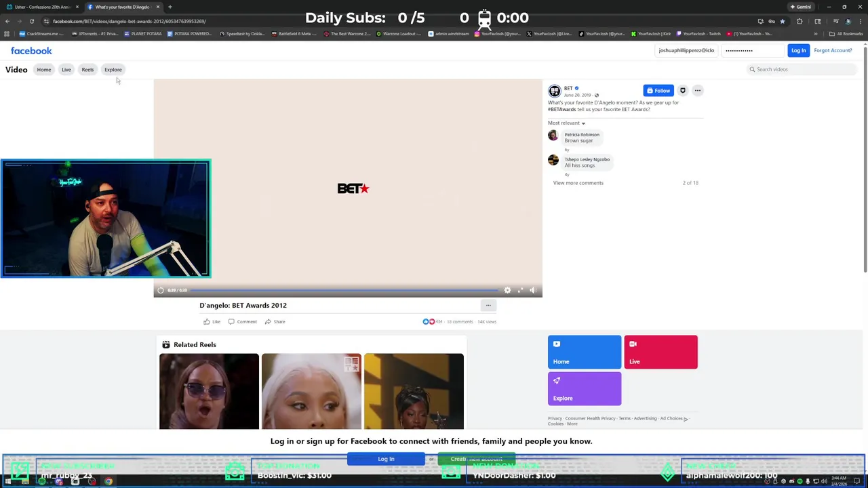This screenshot has height=488, width=868.
Task: Expand hidden bookmarks chevron
Action: [x=816, y=34]
